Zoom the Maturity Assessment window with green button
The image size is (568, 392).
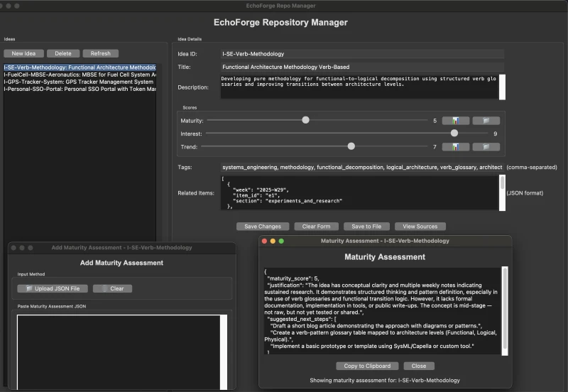click(x=281, y=241)
